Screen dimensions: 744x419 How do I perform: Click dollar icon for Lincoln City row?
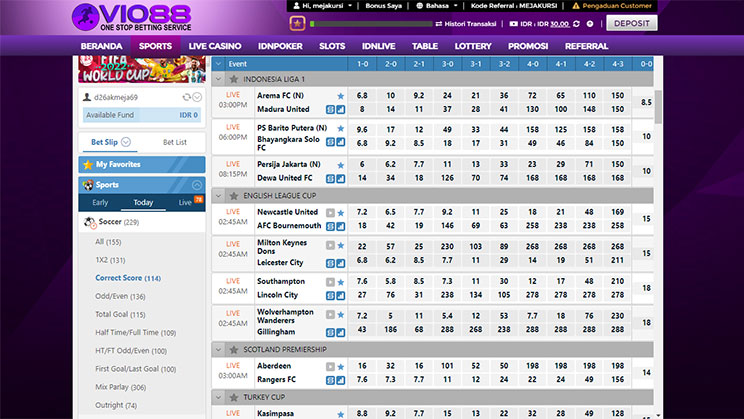(330, 296)
